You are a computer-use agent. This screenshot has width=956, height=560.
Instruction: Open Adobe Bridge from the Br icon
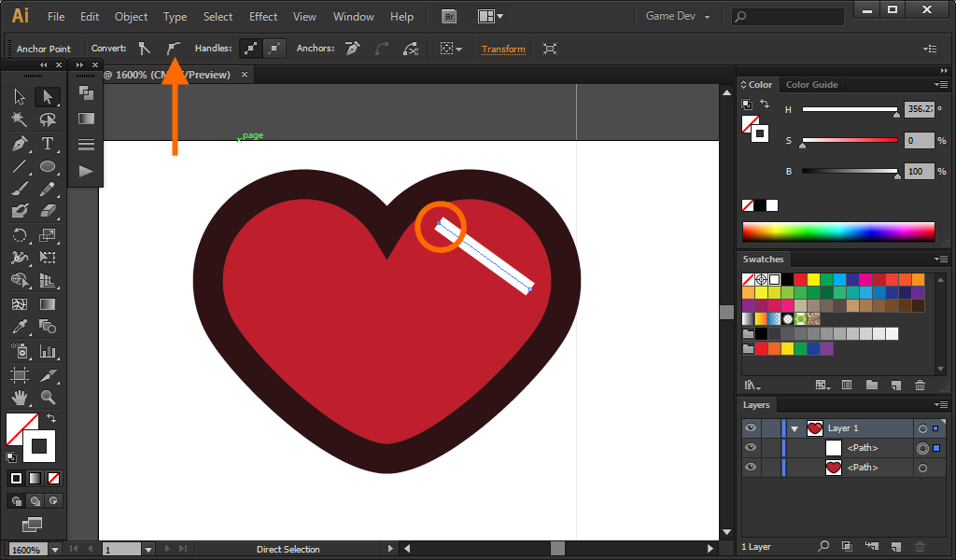tap(450, 16)
